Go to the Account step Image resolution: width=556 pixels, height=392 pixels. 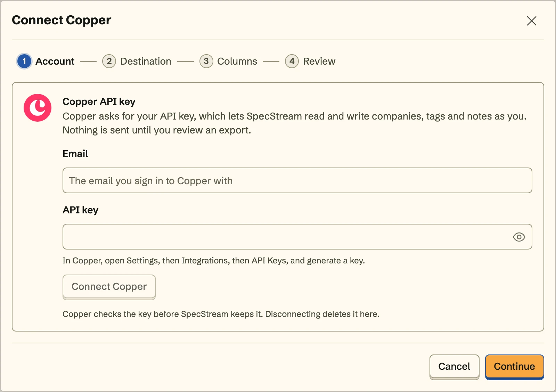pos(46,61)
